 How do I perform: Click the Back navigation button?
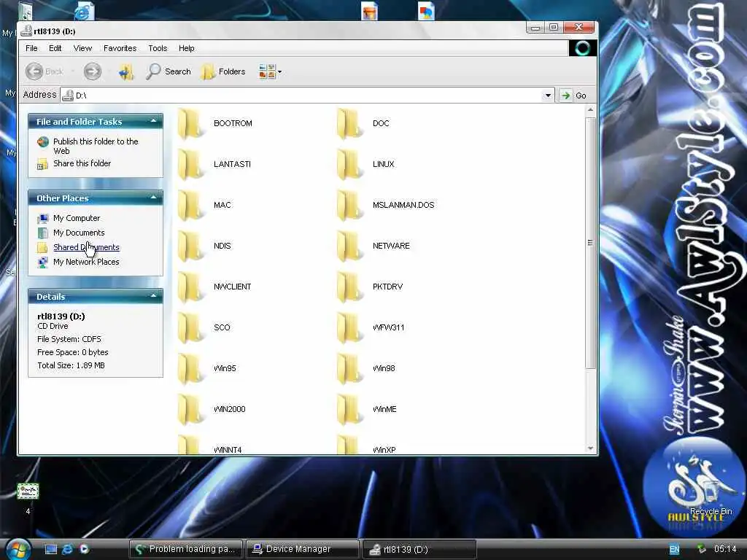click(44, 72)
